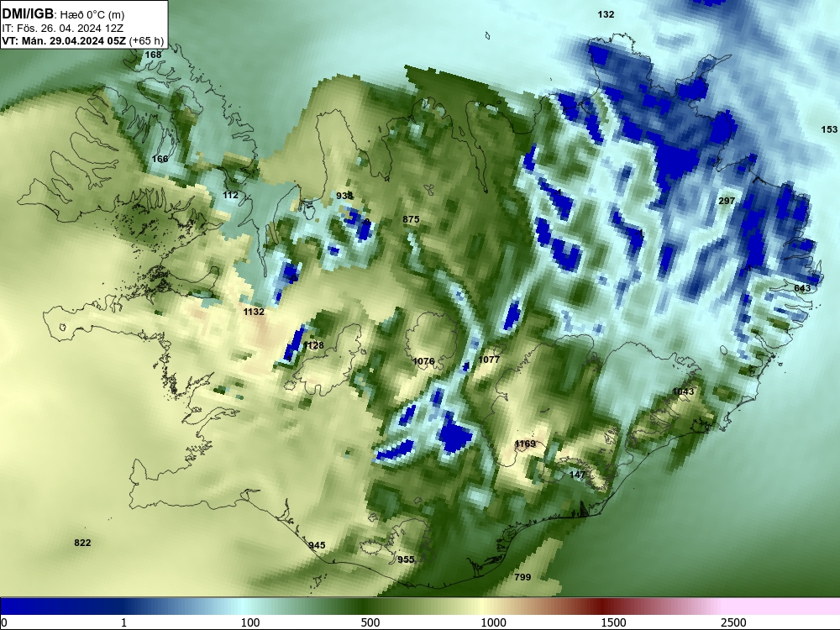The width and height of the screenshot is (840, 630).
Task: Click the map value 955
Action: (406, 559)
